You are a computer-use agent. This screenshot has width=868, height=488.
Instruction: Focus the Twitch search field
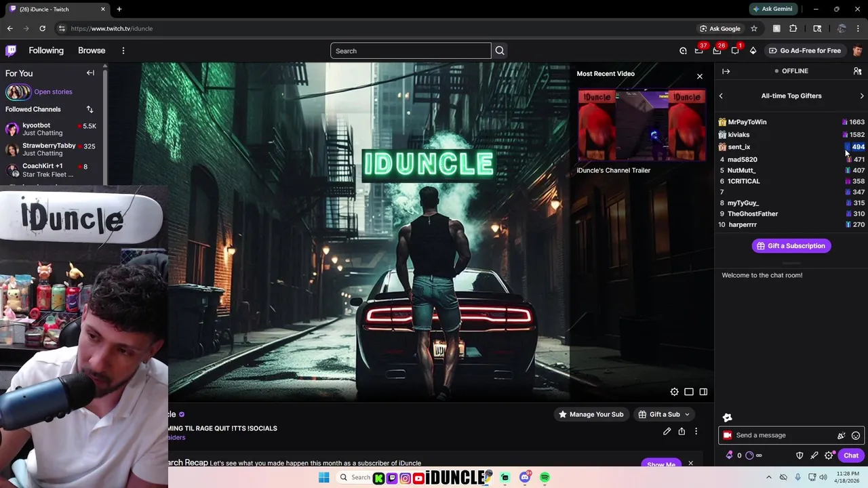(411, 51)
